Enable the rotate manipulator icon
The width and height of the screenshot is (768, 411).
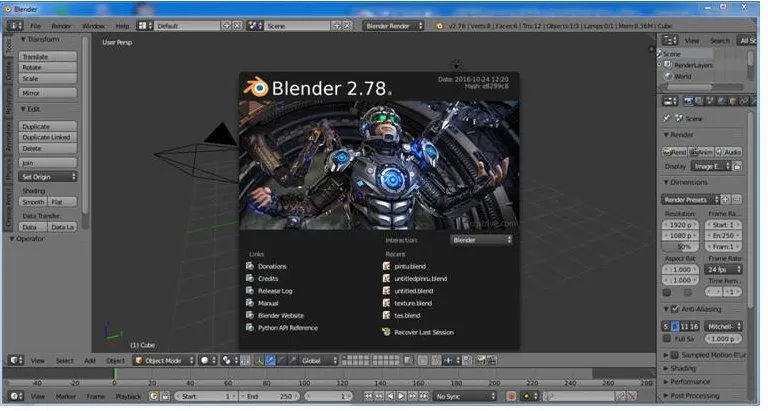(x=282, y=361)
